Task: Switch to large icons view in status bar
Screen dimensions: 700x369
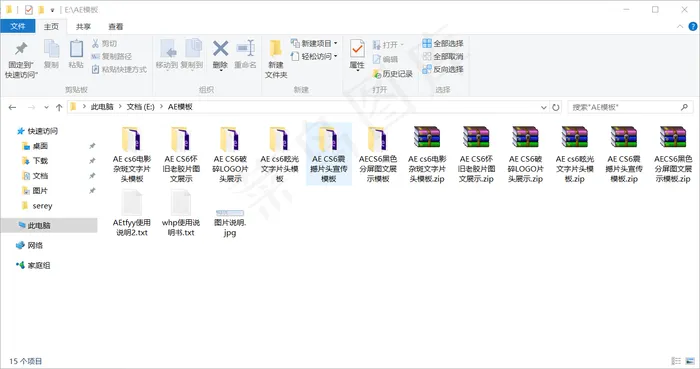Action: click(691, 361)
